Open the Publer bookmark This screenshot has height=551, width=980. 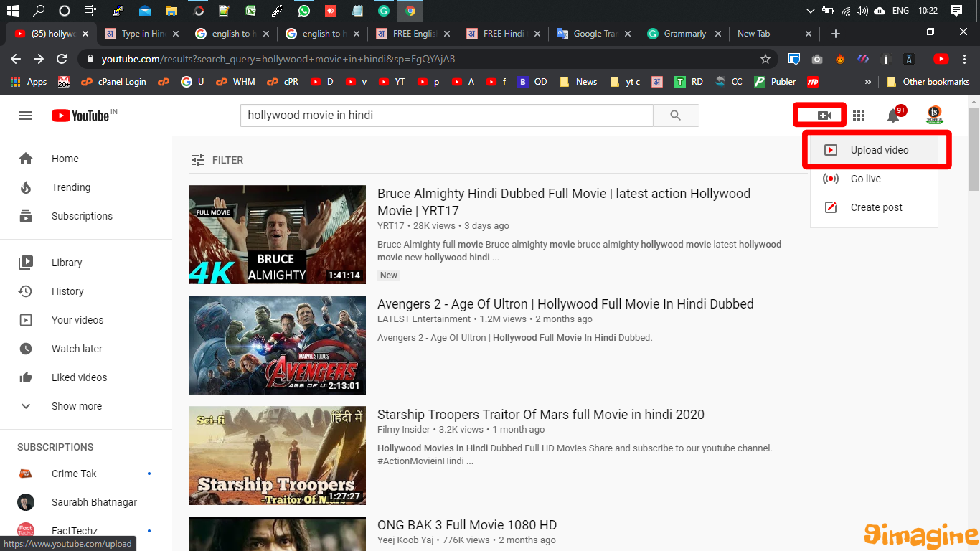(775, 82)
